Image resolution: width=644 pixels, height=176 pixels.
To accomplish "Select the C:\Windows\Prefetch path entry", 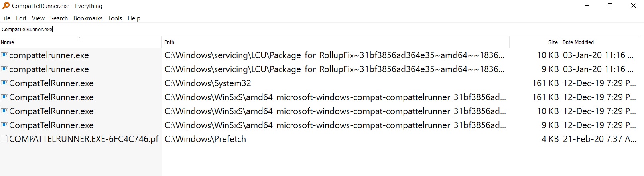I will [x=205, y=139].
